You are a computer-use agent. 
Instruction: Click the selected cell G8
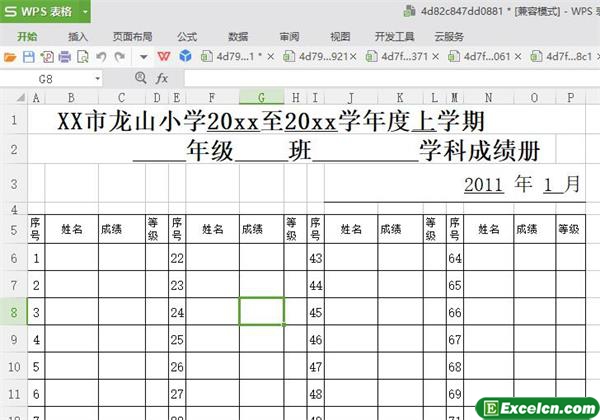coord(262,311)
